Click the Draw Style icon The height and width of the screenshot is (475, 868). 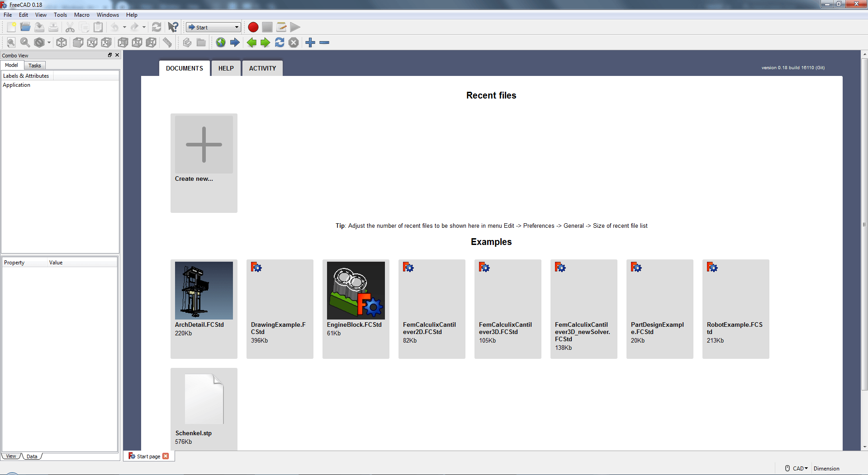(39, 42)
